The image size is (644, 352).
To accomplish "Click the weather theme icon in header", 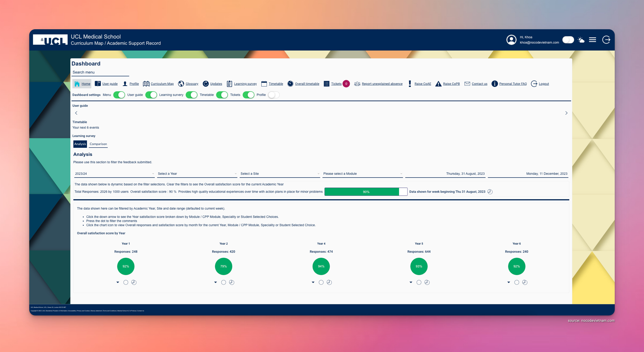I will point(581,40).
